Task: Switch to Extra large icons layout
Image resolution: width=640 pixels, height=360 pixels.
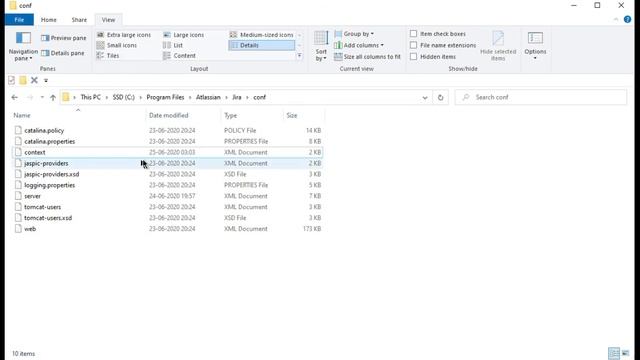Action: click(x=124, y=35)
